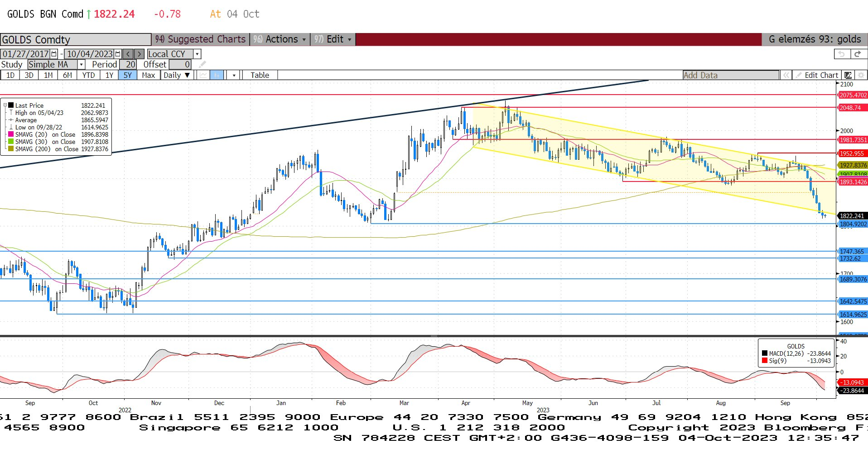This screenshot has width=868, height=463.
Task: Click the 2048.74 price level label
Action: 853,108
